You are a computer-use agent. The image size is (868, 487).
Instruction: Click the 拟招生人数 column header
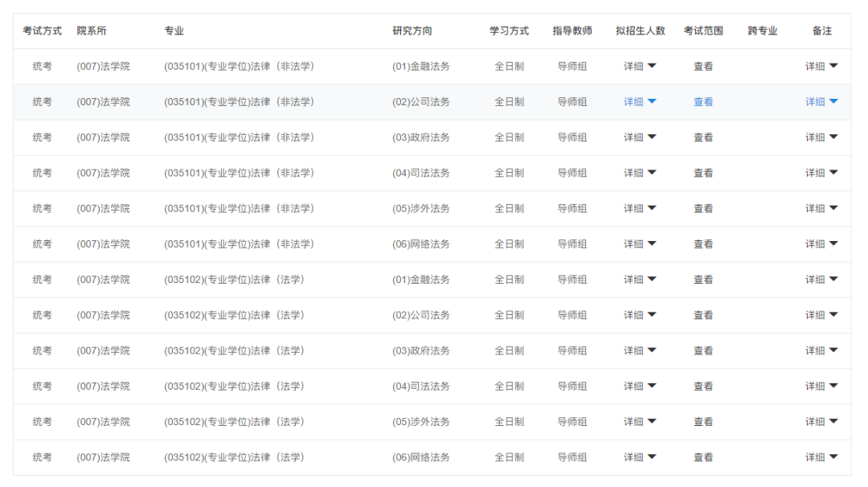tap(641, 31)
